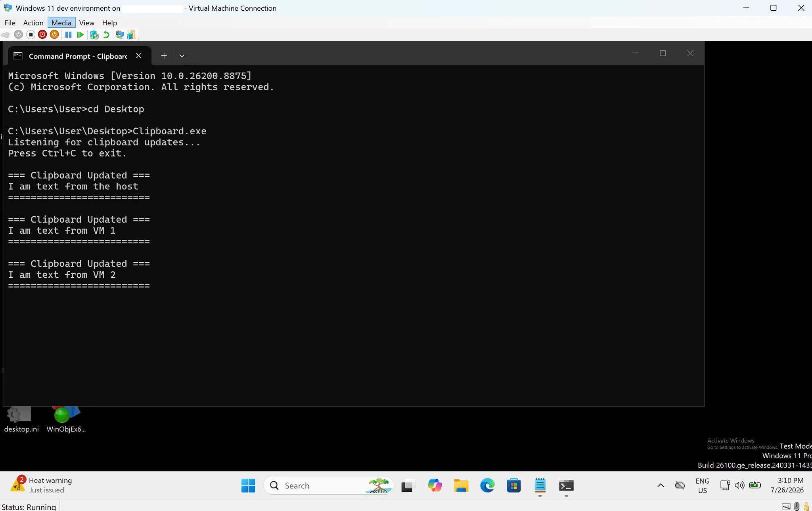Click the green Reset play icon

pos(80,35)
